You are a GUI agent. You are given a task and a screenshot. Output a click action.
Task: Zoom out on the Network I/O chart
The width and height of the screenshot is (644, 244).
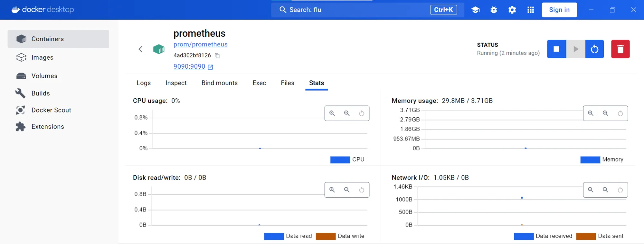coord(605,190)
